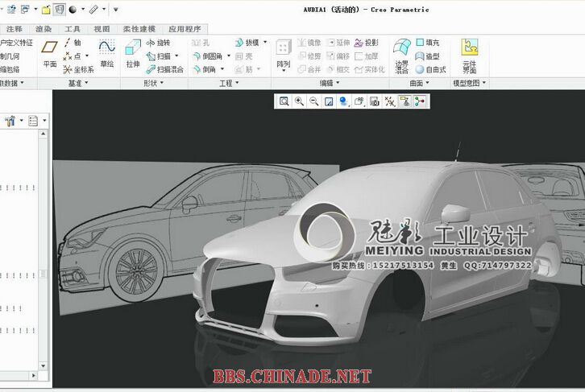
Task: Toggle spin center display icon
Action: [420, 101]
